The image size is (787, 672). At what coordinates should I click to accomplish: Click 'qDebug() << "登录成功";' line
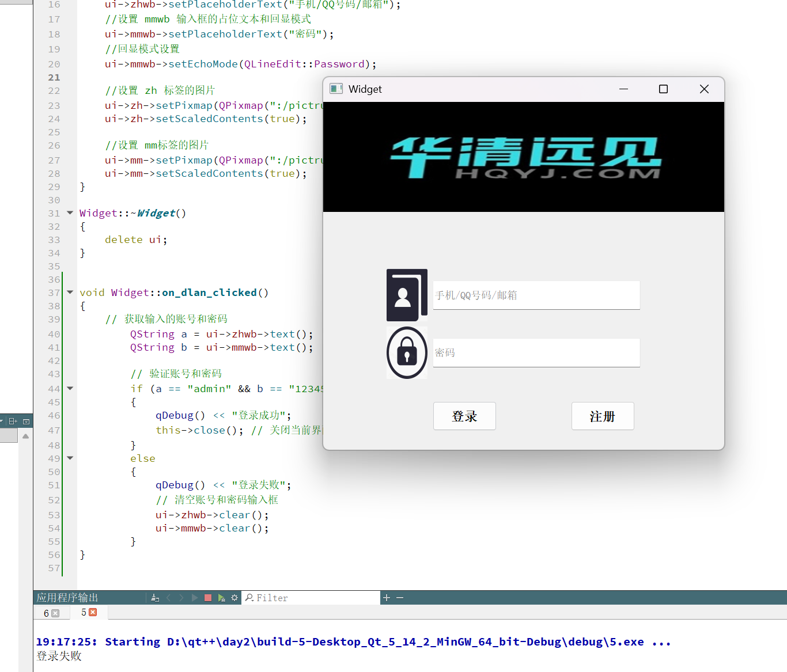click(224, 415)
